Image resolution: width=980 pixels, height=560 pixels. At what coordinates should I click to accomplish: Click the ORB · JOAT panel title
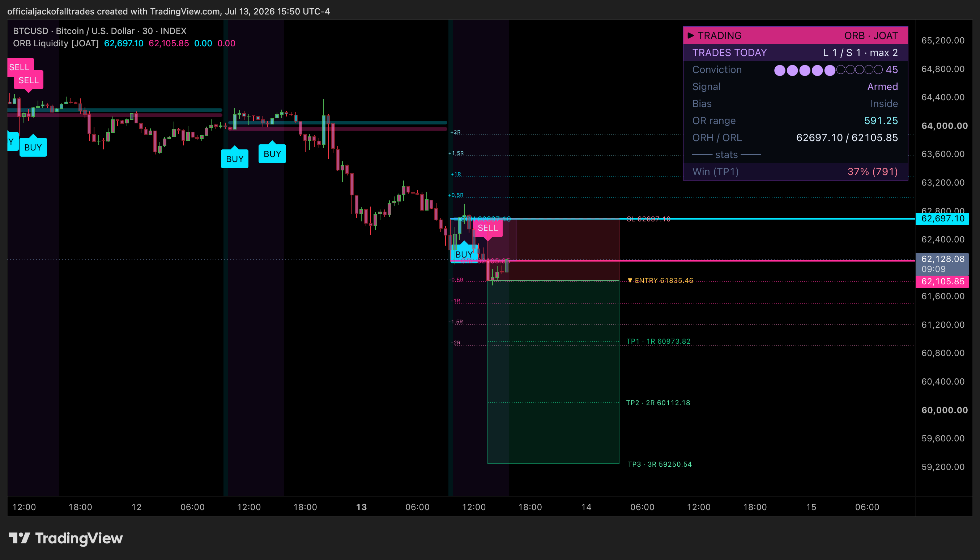coord(871,35)
